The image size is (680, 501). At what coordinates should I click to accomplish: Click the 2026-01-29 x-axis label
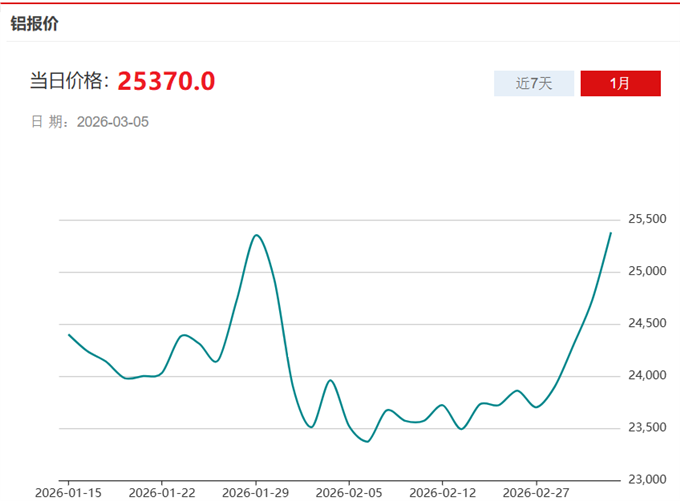tap(257, 492)
